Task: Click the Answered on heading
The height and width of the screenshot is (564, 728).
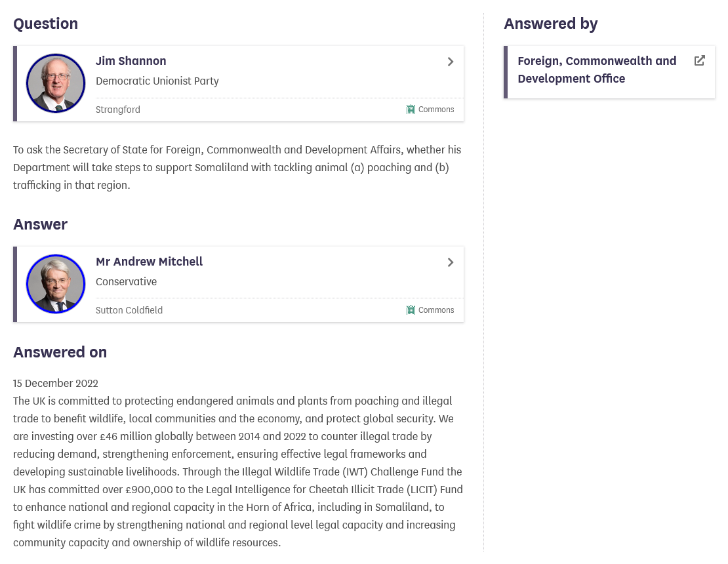Action: click(x=60, y=352)
